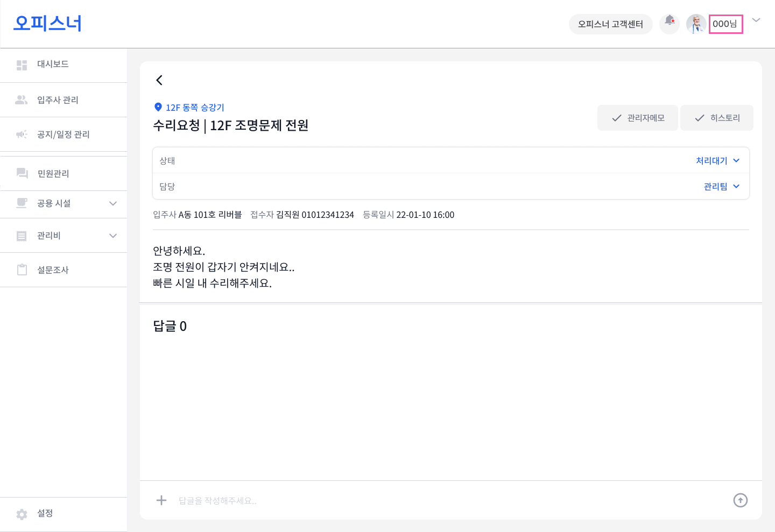
Task: Click the plus attachment icon
Action: (x=161, y=500)
